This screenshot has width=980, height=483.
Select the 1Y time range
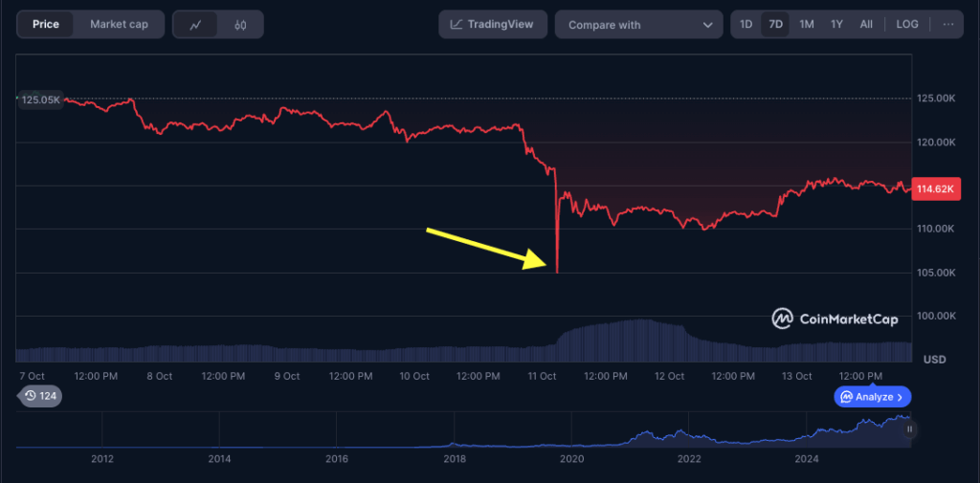836,25
